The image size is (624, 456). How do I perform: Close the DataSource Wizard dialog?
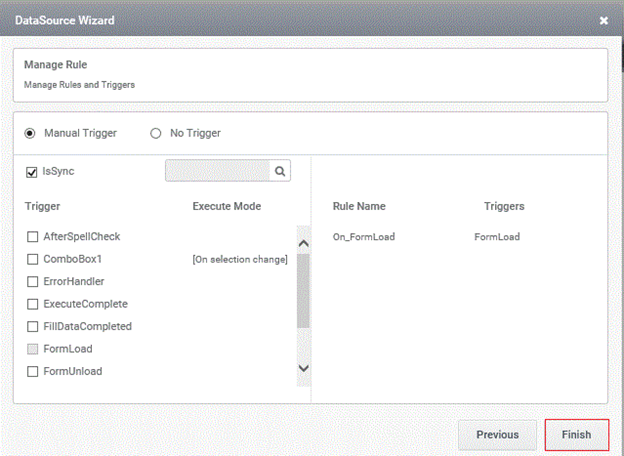(604, 20)
